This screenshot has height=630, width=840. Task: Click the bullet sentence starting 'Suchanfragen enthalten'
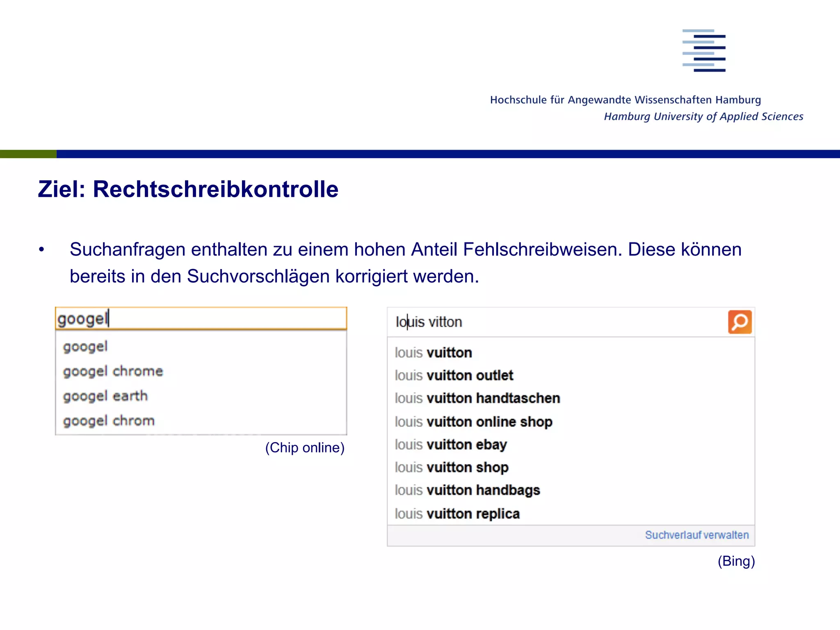coord(406,262)
